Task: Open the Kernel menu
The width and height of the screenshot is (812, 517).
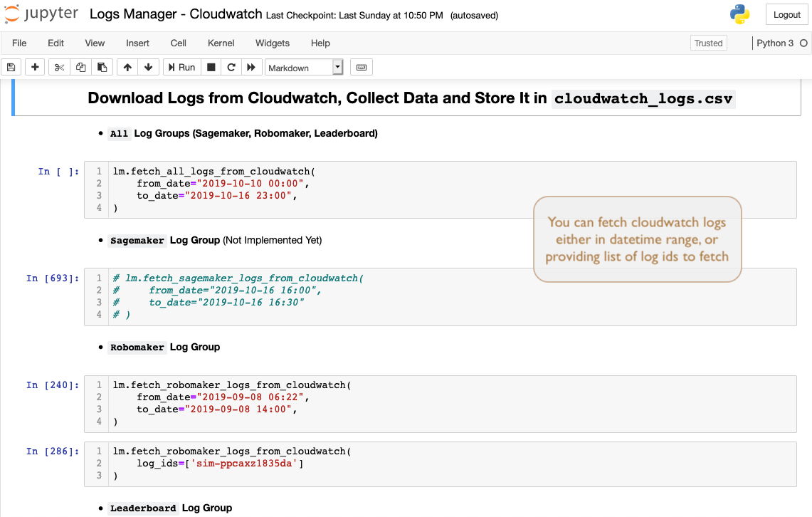Action: [221, 43]
